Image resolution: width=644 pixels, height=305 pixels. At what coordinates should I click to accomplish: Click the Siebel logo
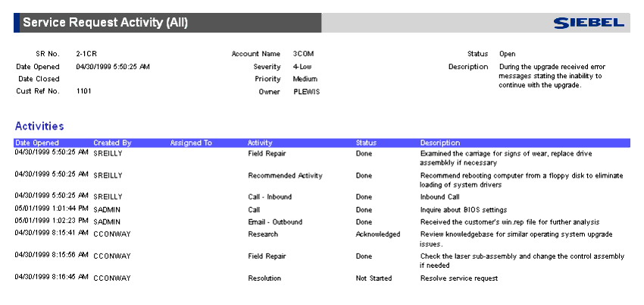coord(589,23)
